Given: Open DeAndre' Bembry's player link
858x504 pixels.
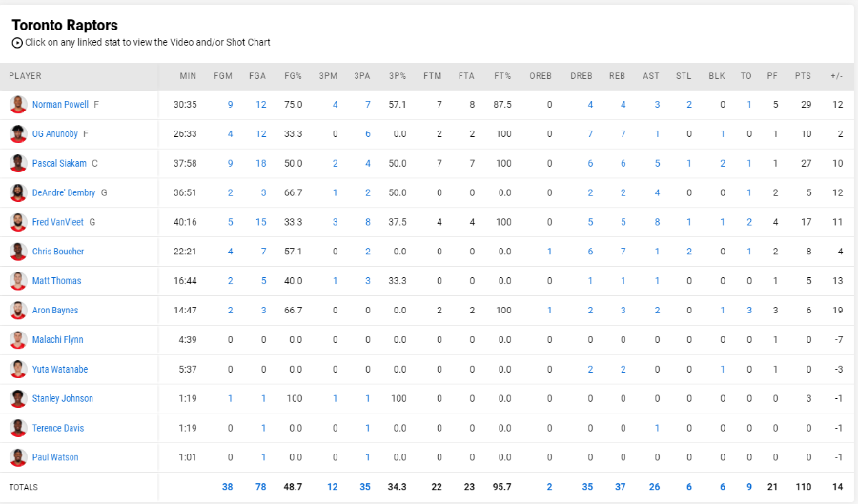Looking at the screenshot, I should pos(64,193).
